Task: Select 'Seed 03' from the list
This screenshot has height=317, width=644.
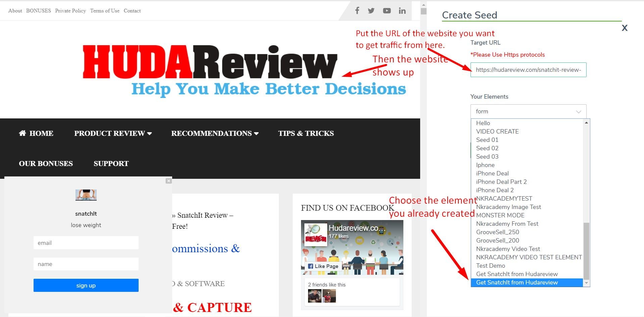Action: [x=527, y=157]
